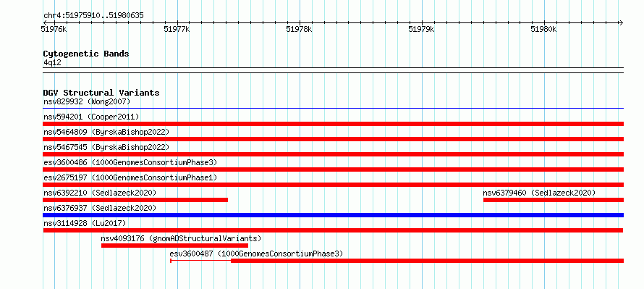Click the short nsv6392210 red bar
This screenshot has width=644, height=289.
135,200
